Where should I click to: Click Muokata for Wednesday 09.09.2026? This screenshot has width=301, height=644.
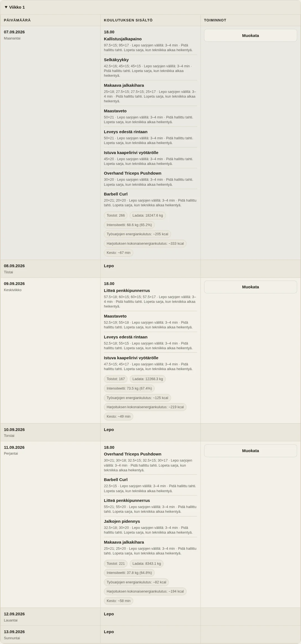250,287
